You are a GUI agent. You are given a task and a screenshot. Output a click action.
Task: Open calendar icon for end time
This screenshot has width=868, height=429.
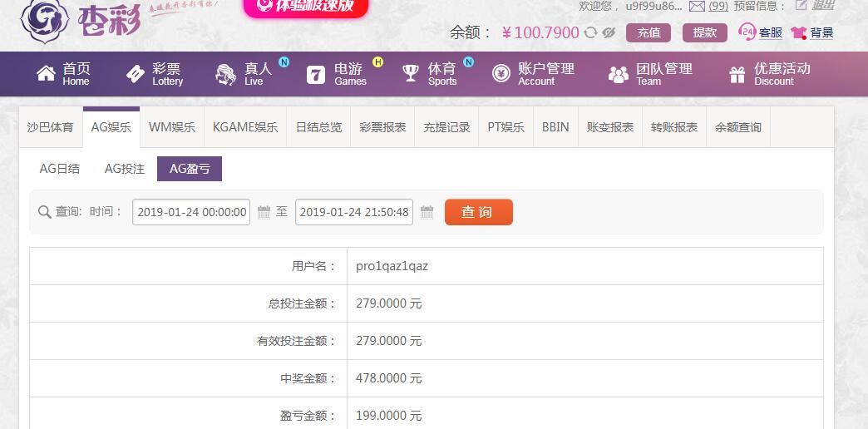427,212
